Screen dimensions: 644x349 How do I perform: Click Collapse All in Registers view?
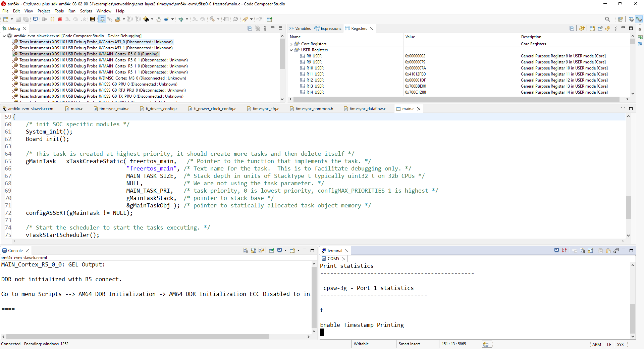[572, 29]
